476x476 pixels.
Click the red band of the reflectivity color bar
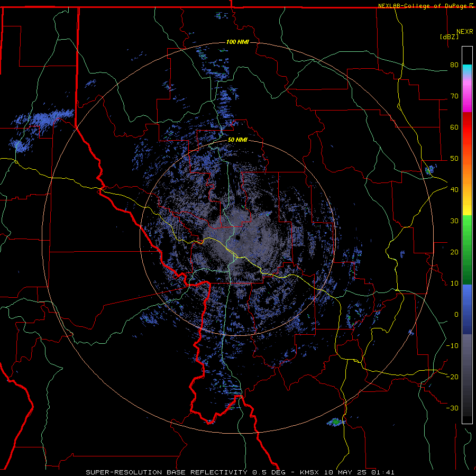tap(467, 127)
